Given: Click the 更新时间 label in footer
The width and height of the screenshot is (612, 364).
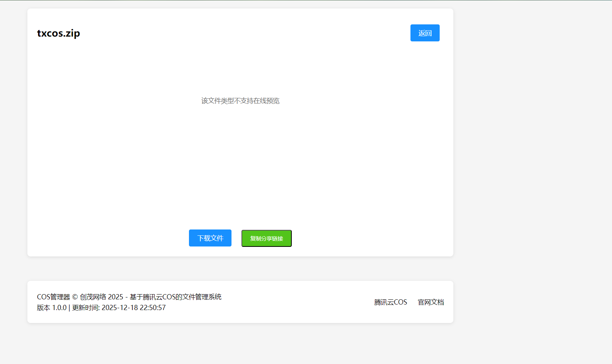Looking at the screenshot, I should (85, 308).
